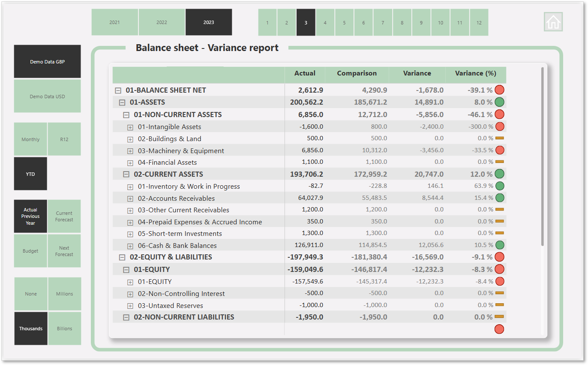Set number scaling to None
The image size is (588, 365).
click(x=31, y=294)
